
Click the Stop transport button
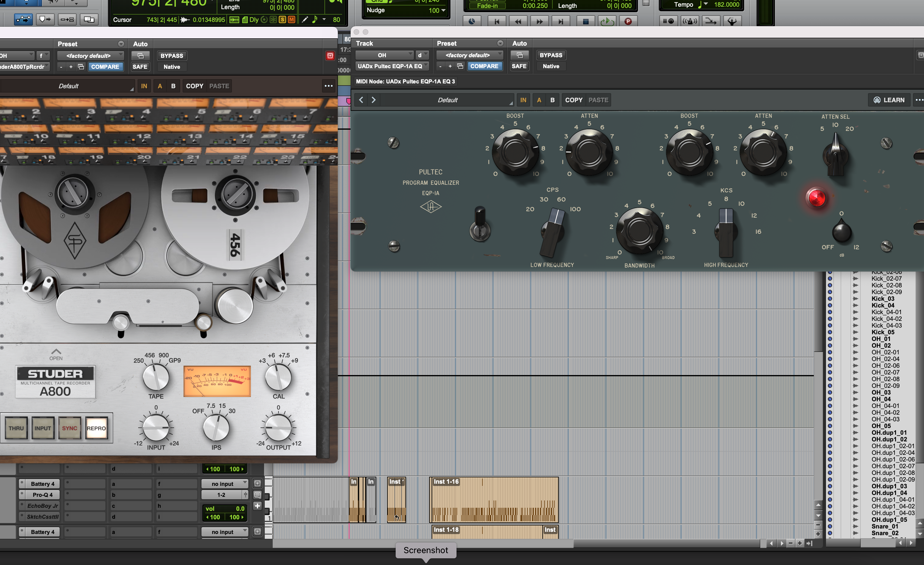pyautogui.click(x=585, y=21)
